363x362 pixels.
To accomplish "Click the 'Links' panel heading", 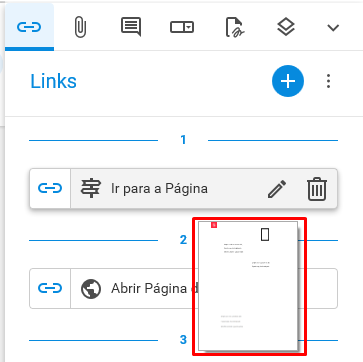I will pos(54,81).
